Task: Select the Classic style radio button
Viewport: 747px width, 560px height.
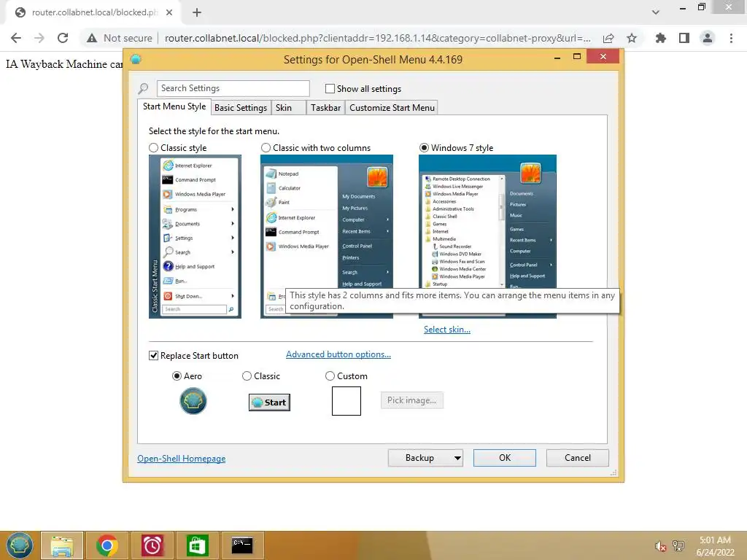Action: pyautogui.click(x=153, y=147)
